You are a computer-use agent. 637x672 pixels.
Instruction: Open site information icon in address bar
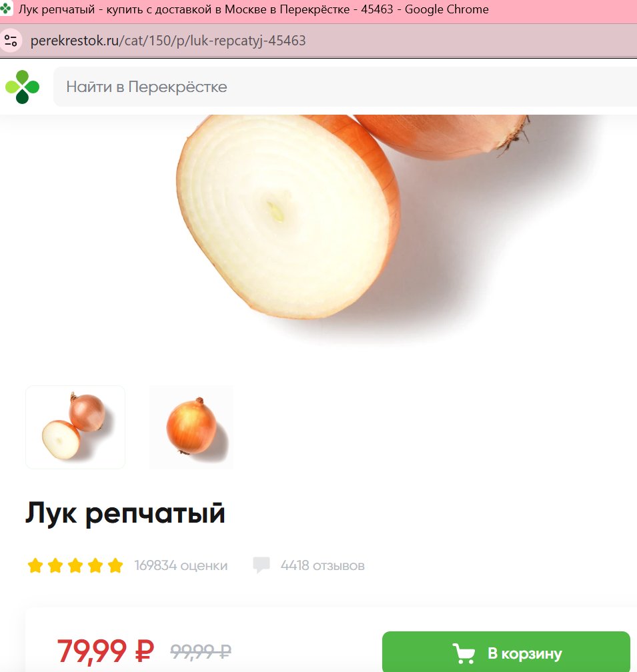pos(11,41)
